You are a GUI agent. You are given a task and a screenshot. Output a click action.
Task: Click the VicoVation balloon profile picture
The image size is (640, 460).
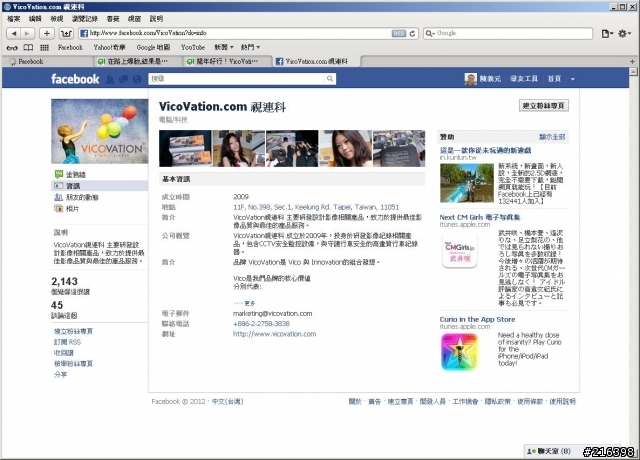tap(100, 131)
